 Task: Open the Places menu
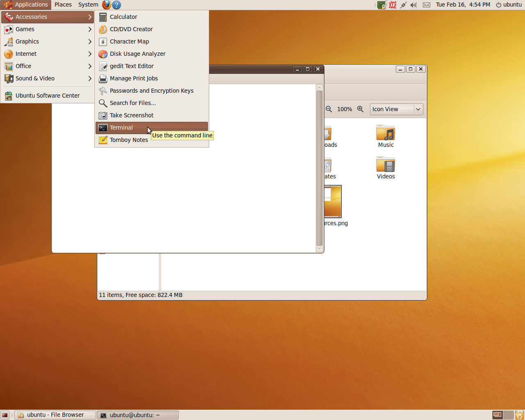pos(63,5)
